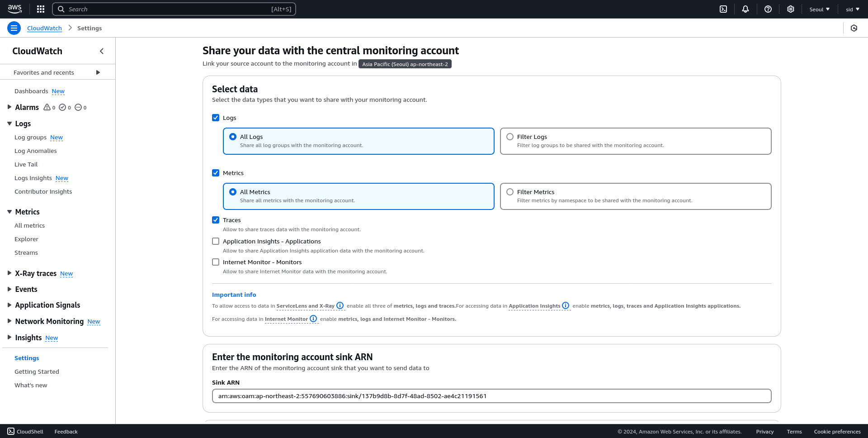Open Contributor Insights in the sidebar
The width and height of the screenshot is (868, 438).
pos(43,191)
